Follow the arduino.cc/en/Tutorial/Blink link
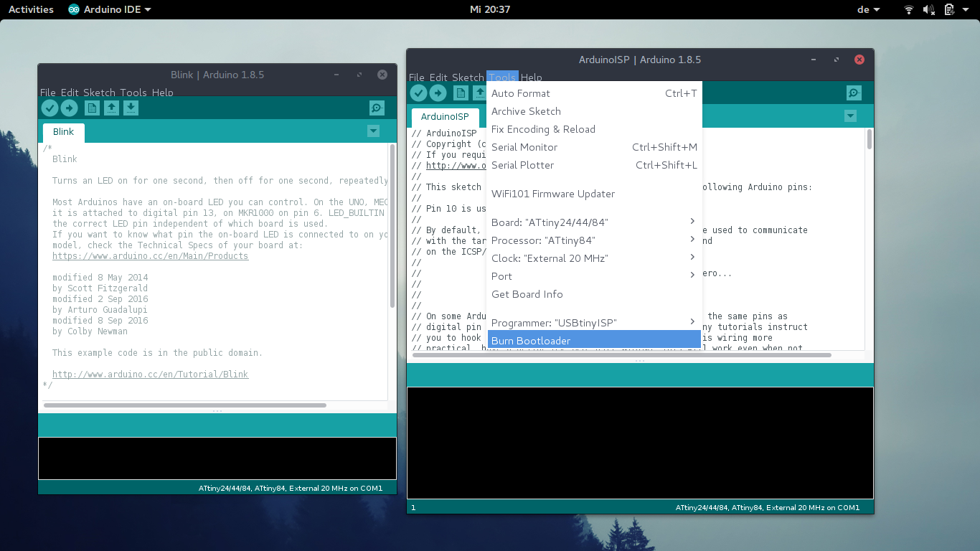Viewport: 980px width, 551px height. (x=150, y=375)
